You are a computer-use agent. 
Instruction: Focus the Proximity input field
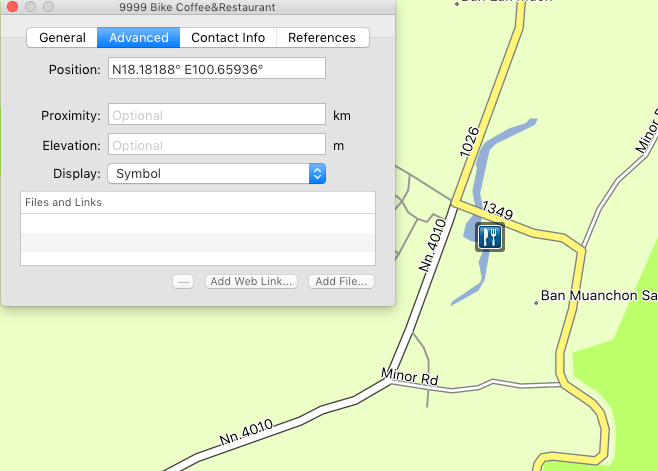[x=217, y=116]
